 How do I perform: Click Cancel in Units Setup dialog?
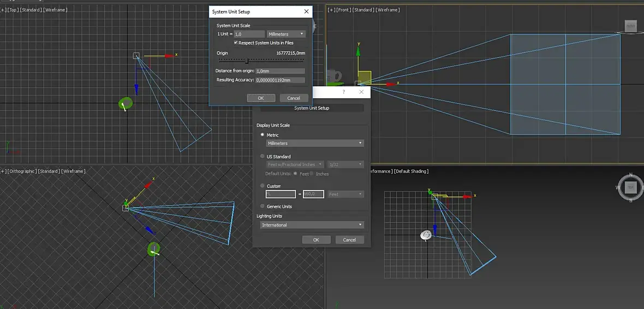(x=349, y=240)
